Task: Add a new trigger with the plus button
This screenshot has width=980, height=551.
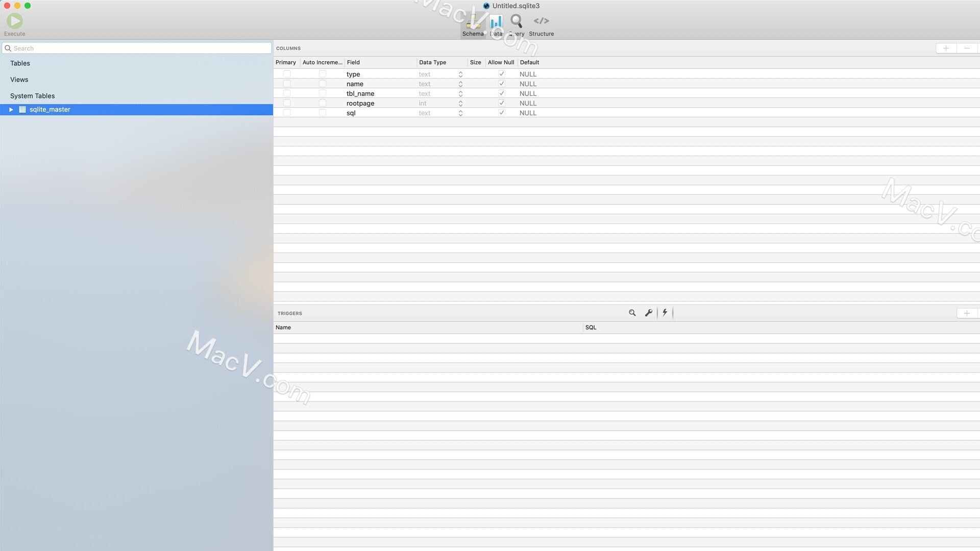Action: point(968,313)
